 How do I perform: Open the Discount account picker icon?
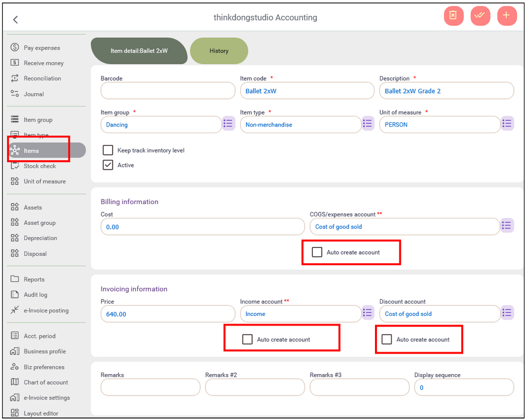click(507, 313)
